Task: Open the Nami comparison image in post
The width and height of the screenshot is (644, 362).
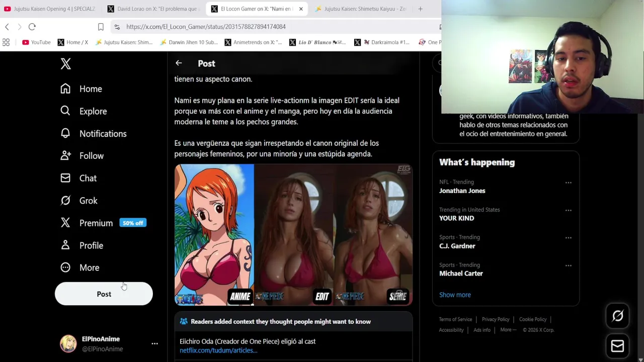Action: (x=293, y=235)
